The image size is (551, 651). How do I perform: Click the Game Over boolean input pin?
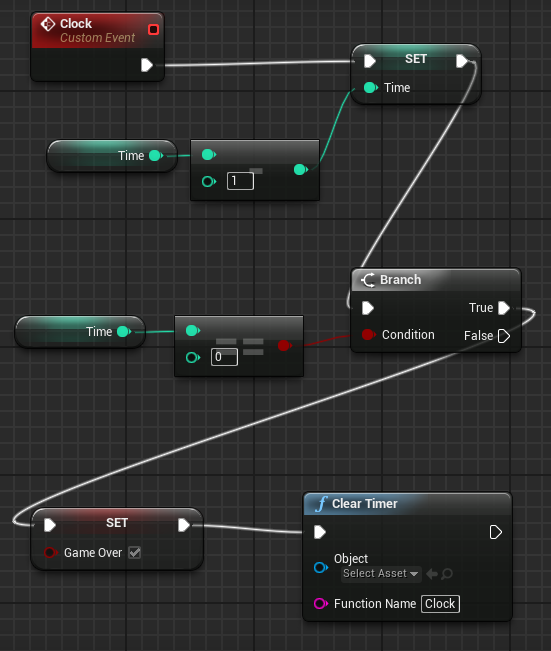pos(51,553)
